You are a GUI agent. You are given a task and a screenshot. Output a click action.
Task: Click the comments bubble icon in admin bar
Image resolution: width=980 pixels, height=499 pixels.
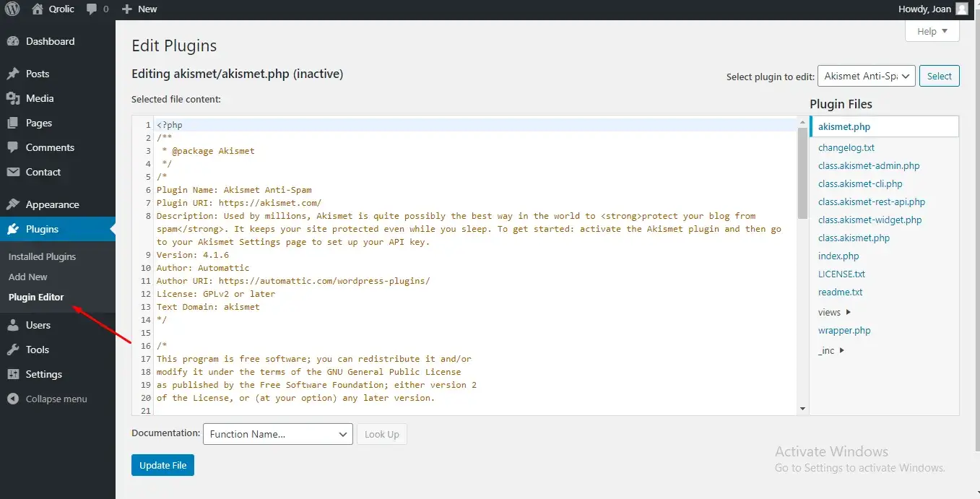click(92, 9)
